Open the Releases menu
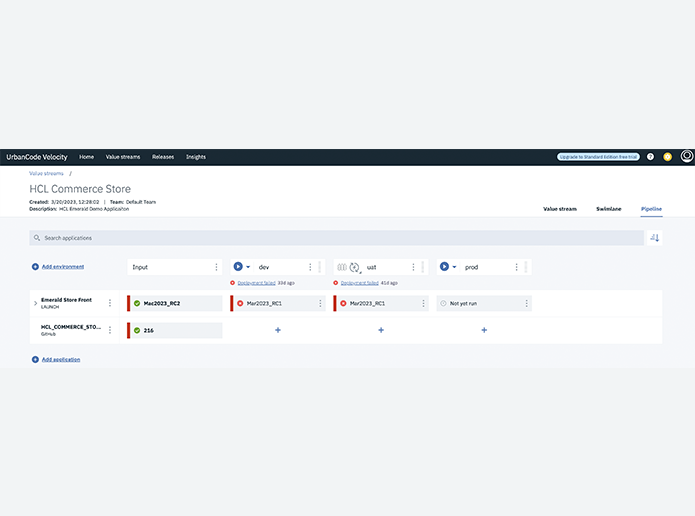 163,157
